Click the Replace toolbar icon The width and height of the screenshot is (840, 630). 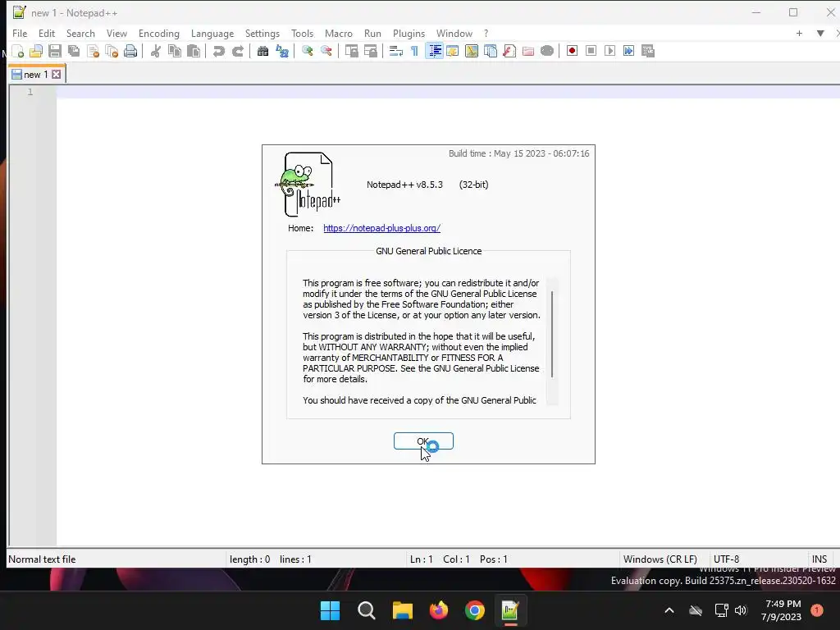tap(282, 51)
